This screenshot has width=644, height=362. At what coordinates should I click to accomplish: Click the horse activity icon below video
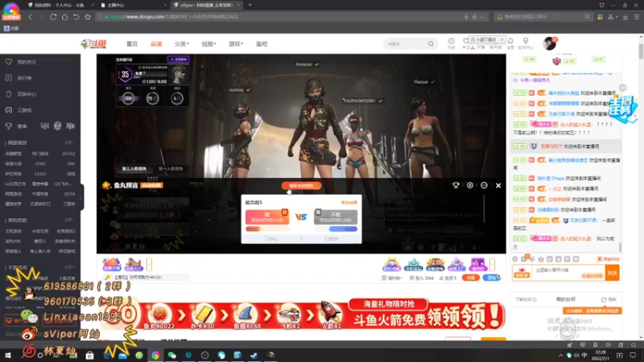(134, 265)
